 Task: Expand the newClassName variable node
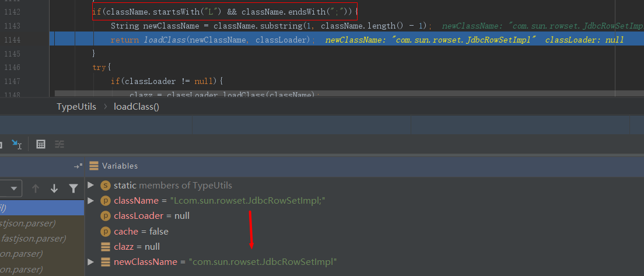pos(90,262)
